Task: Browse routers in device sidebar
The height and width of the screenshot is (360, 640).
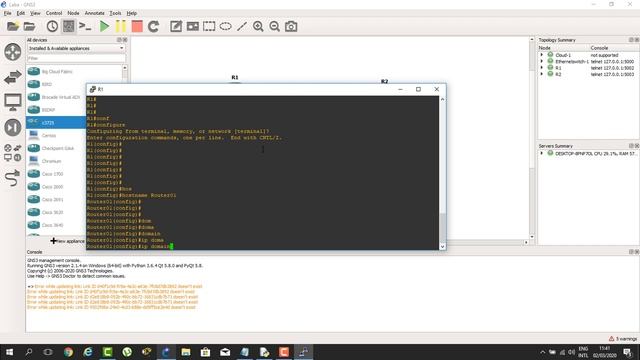Action: point(13,52)
